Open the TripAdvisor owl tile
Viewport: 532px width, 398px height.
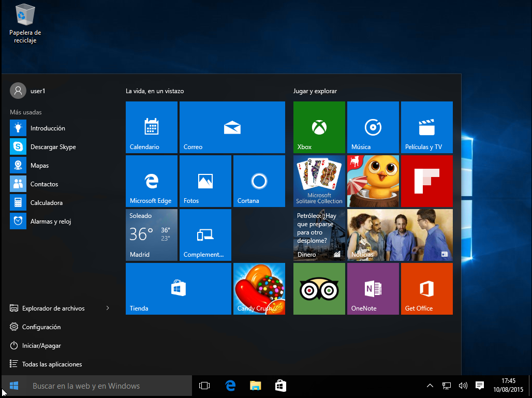tap(319, 288)
